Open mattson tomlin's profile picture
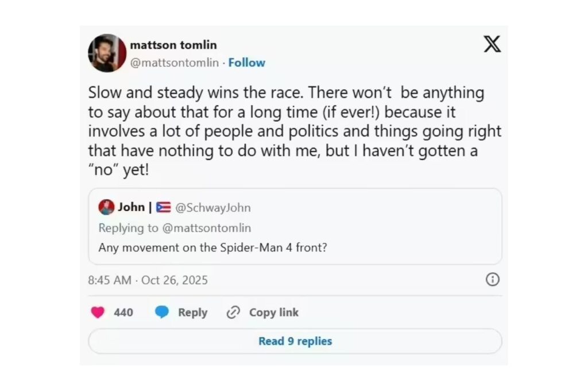 click(107, 53)
